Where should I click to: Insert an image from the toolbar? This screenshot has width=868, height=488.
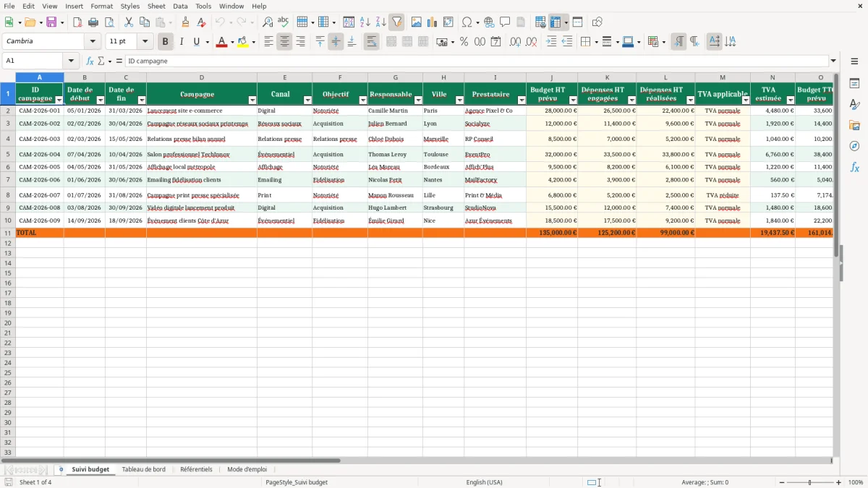click(x=417, y=22)
